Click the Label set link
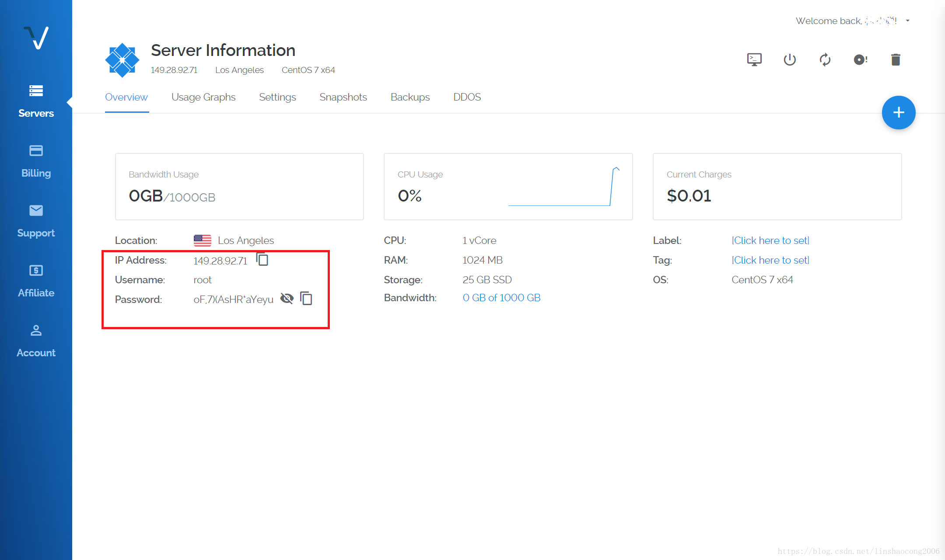Image resolution: width=945 pixels, height=560 pixels. tap(770, 240)
